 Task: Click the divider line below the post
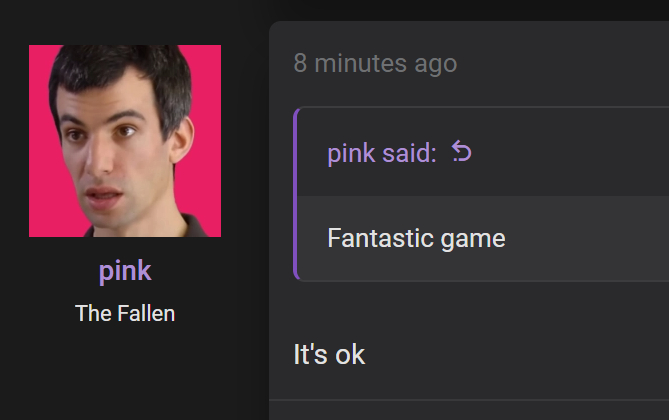point(469,400)
